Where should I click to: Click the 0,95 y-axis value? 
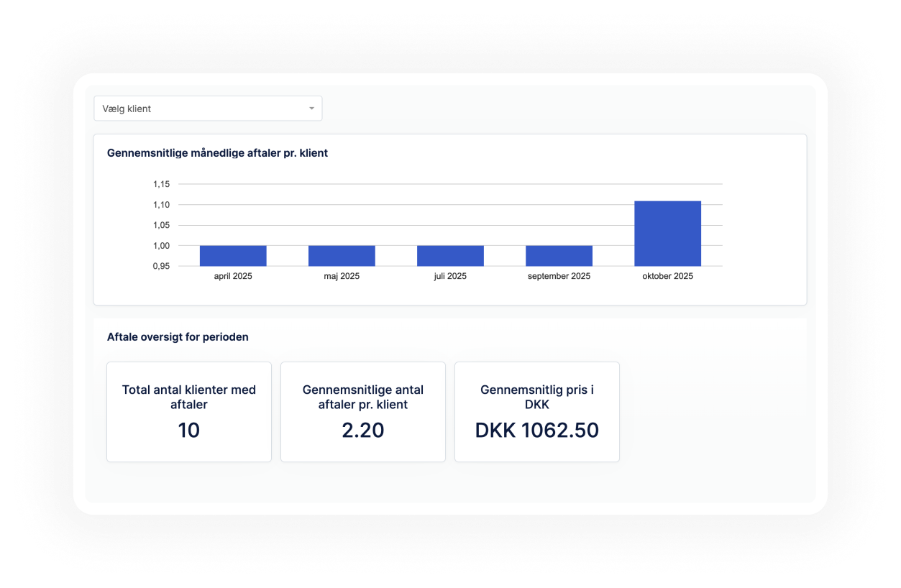161,266
